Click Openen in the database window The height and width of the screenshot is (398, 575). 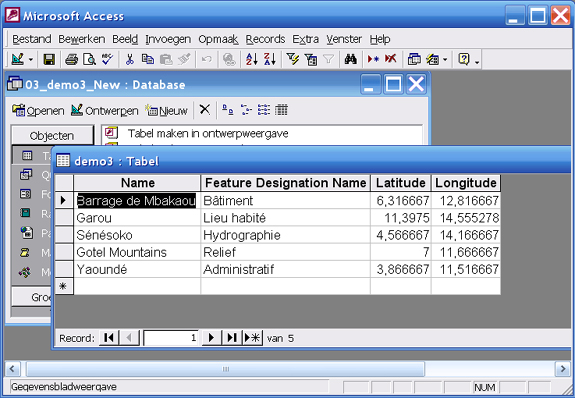[38, 110]
